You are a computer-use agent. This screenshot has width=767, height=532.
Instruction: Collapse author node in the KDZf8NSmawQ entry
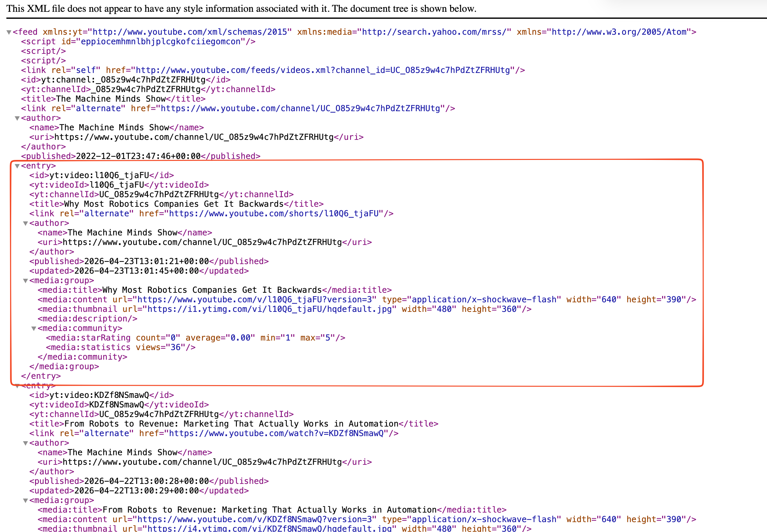click(26, 443)
